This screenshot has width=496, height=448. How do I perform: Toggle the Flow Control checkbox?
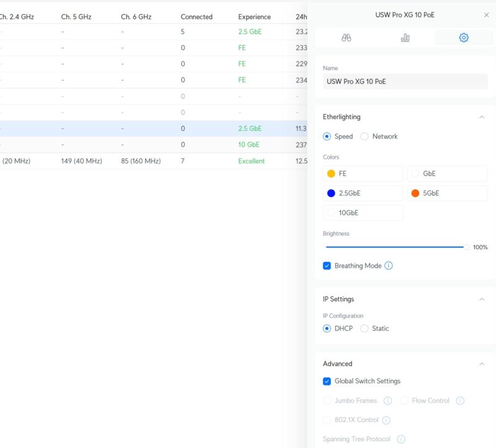click(404, 400)
